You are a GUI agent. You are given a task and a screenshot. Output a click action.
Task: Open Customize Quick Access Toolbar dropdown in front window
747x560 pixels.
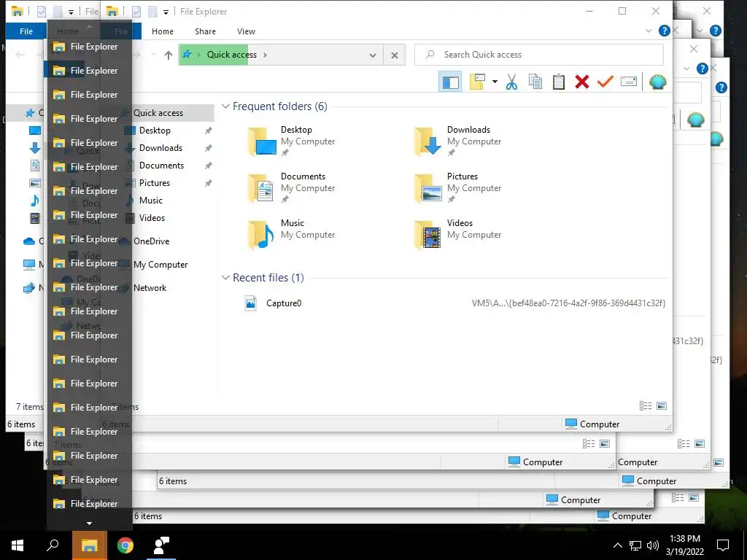point(166,12)
